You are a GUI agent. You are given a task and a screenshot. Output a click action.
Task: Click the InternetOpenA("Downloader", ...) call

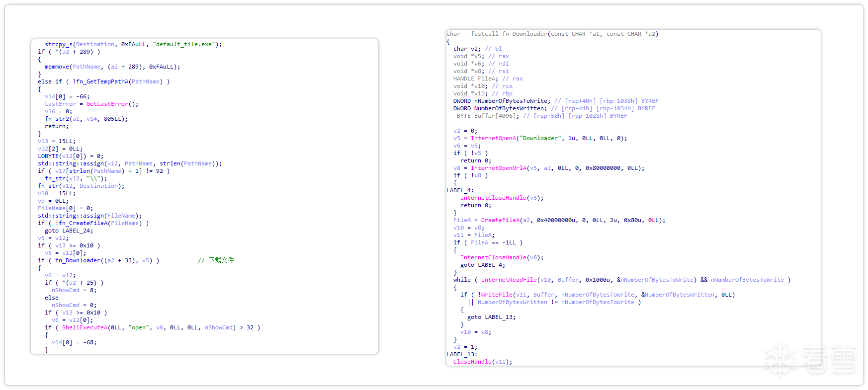click(549, 138)
